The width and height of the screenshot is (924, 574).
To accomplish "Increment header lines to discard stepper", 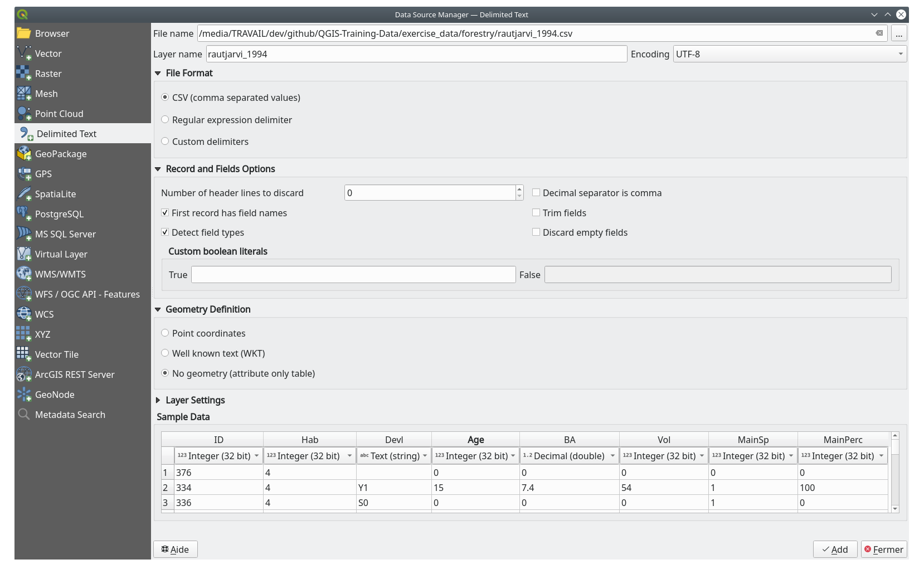I will 518,189.
